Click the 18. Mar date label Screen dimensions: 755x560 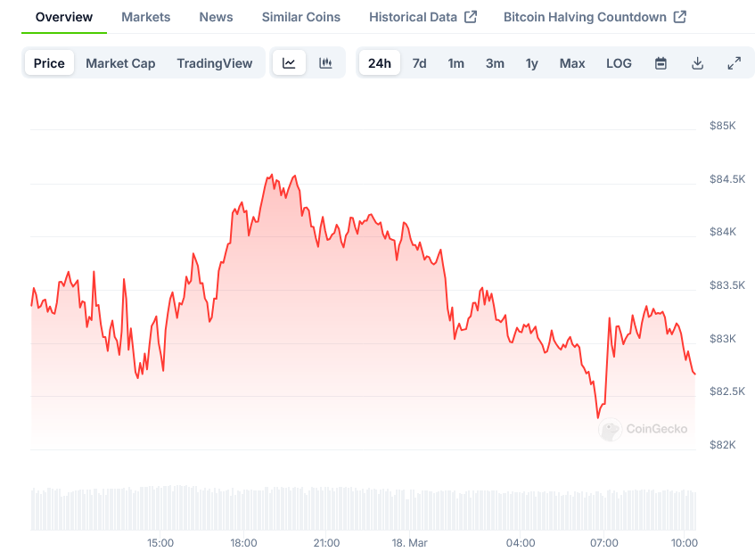click(x=410, y=543)
